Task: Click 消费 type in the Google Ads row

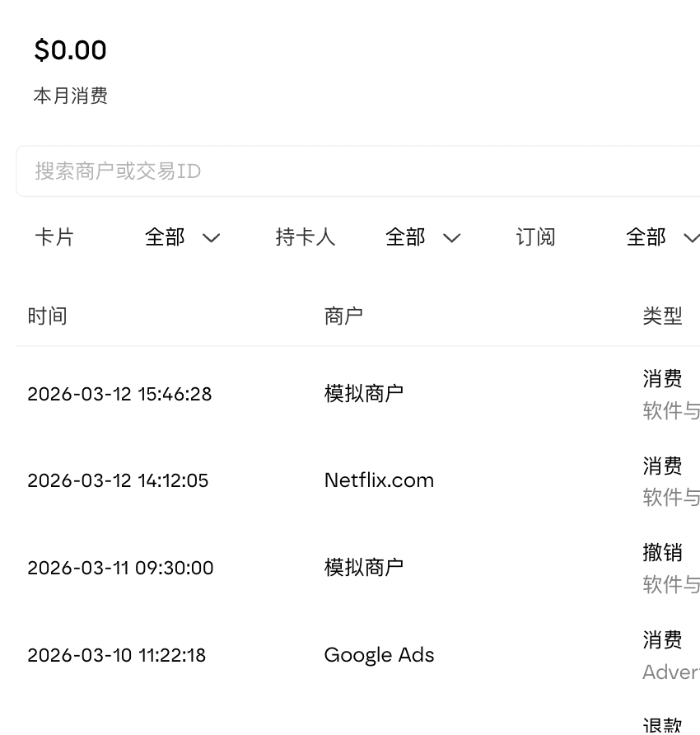Action: point(662,640)
